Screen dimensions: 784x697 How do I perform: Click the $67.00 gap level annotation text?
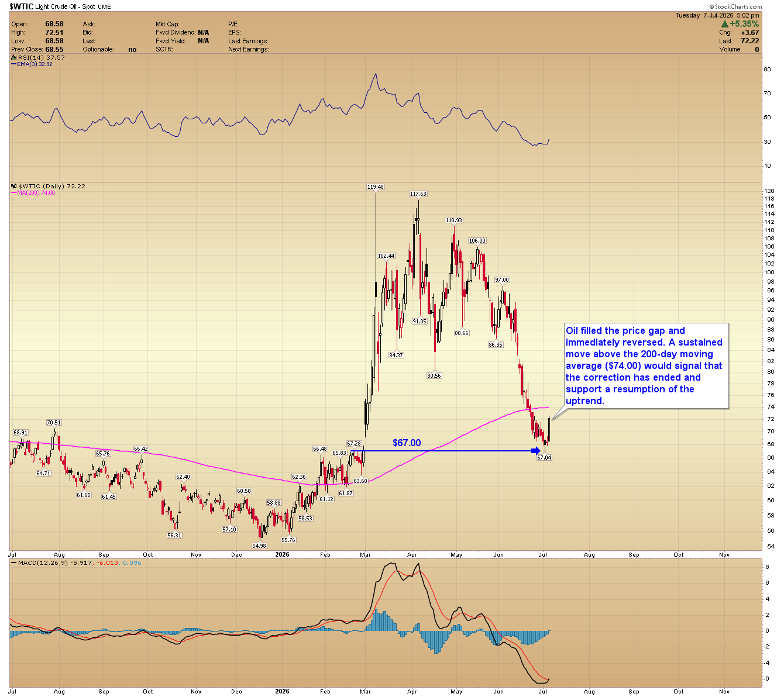(407, 443)
